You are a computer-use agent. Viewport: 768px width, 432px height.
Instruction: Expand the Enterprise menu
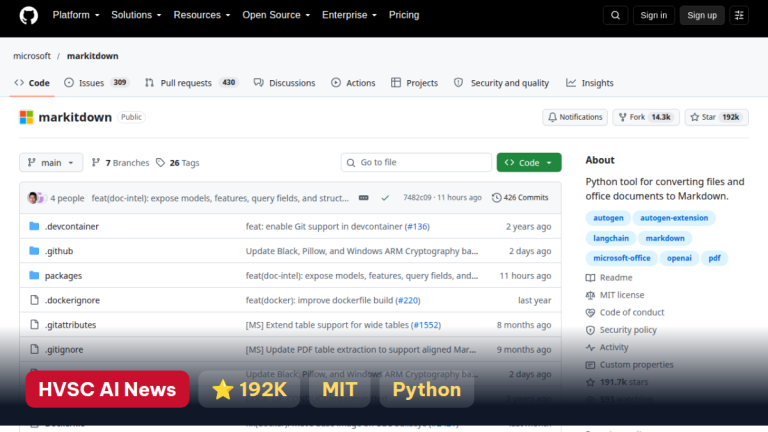(349, 15)
